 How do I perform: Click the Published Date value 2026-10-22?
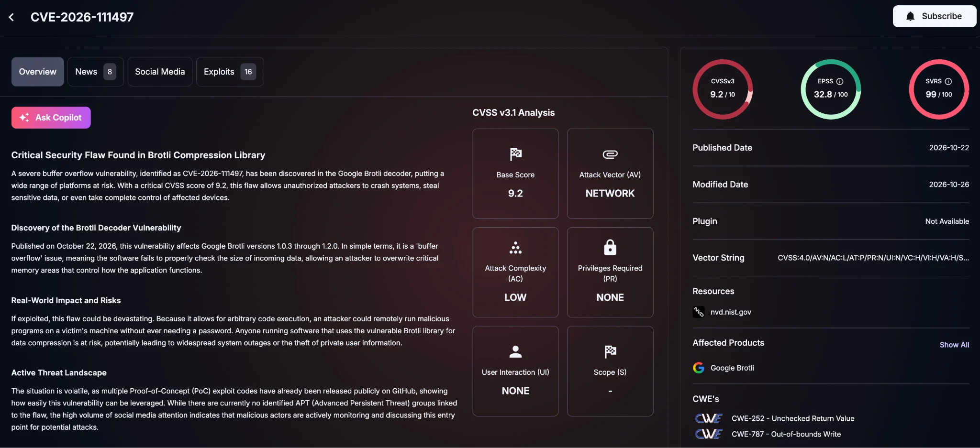[x=949, y=148]
